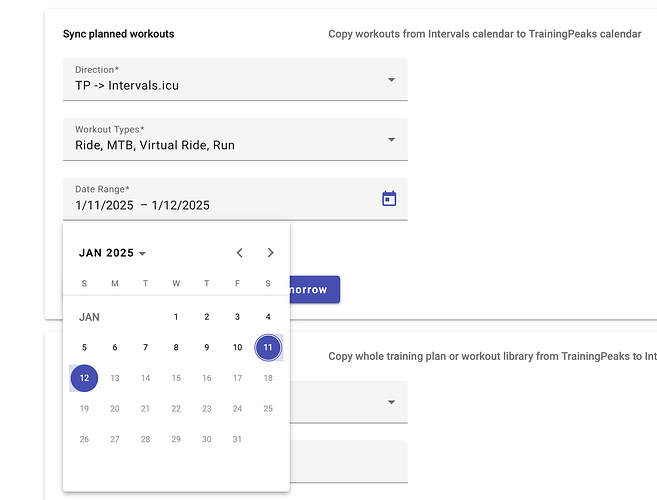This screenshot has height=500, width=657.
Task: Click the Sync planned workouts heading
Action: [119, 34]
